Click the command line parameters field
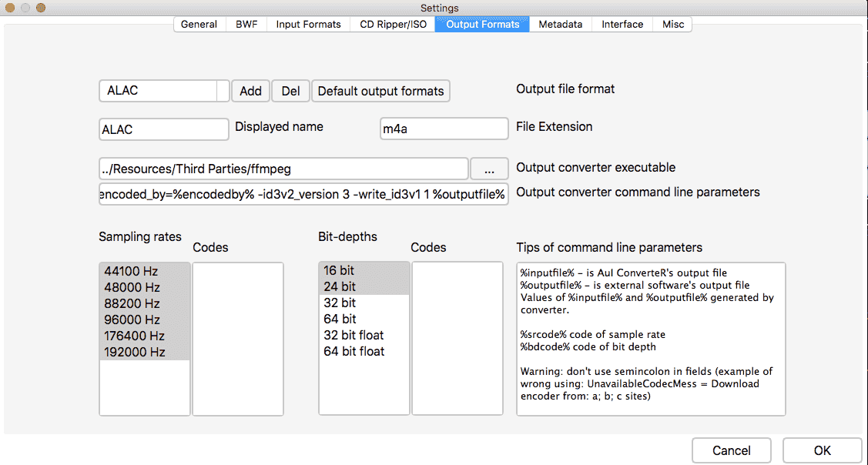 pyautogui.click(x=303, y=194)
